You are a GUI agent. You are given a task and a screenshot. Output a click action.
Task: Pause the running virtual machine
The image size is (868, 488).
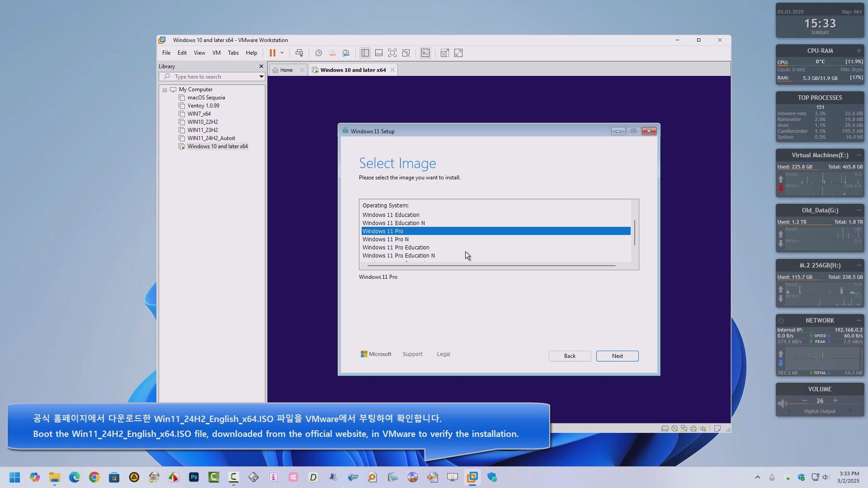pyautogui.click(x=272, y=53)
